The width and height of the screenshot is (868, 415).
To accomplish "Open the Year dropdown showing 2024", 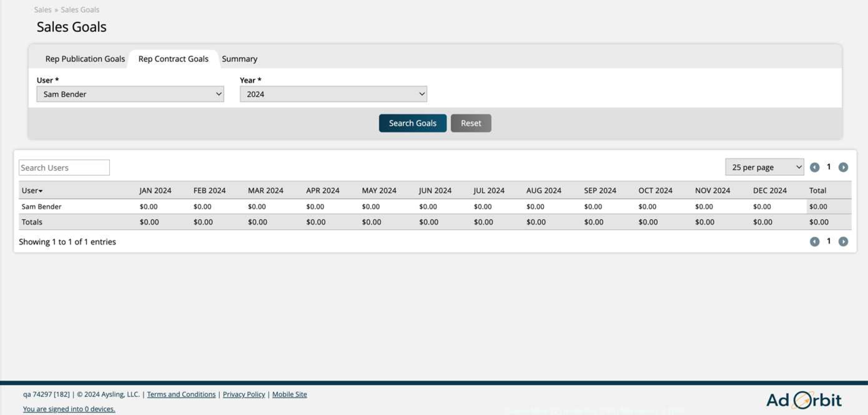I will pyautogui.click(x=333, y=94).
